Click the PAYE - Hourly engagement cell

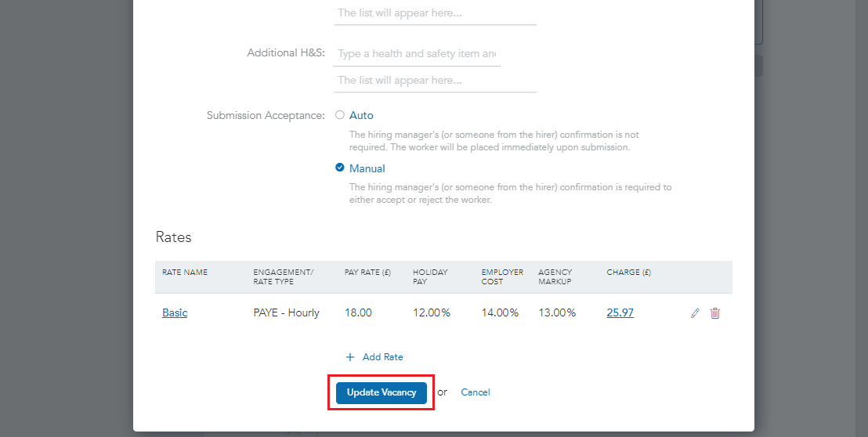286,312
